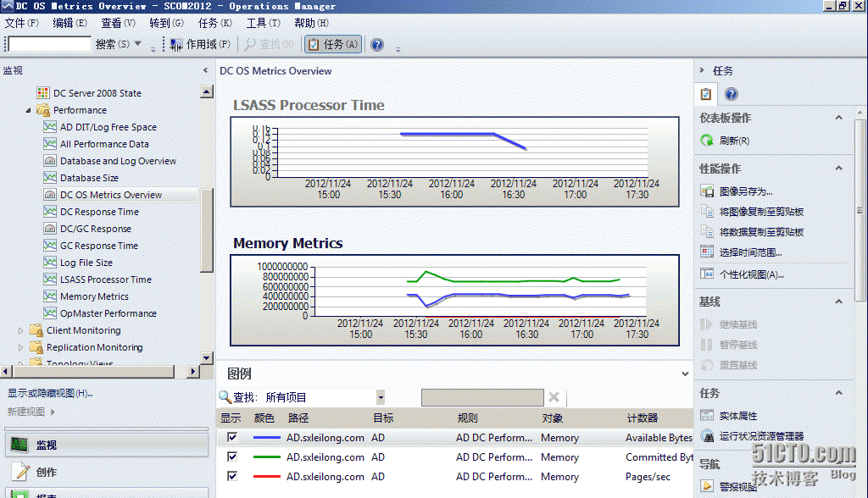The width and height of the screenshot is (868, 498).
Task: Click 显示或隐藏视图(H)... link
Action: [x=50, y=393]
